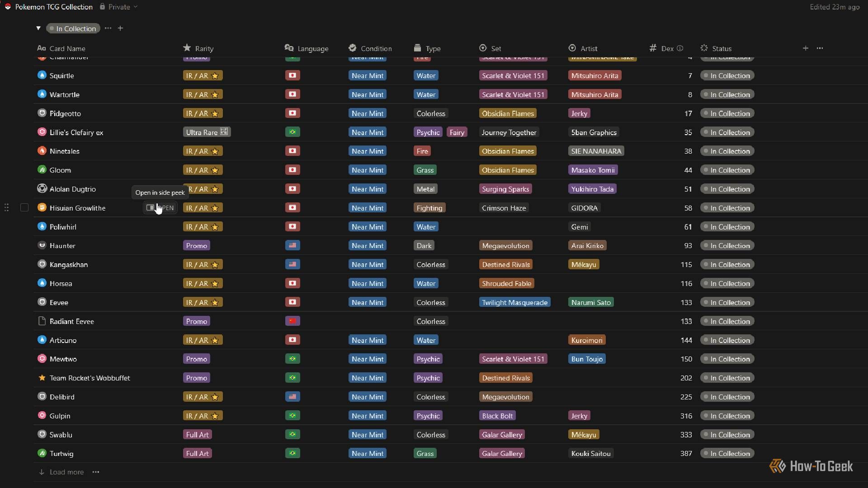Click the Dex column info icon
The width and height of the screenshot is (868, 488).
pyautogui.click(x=680, y=48)
